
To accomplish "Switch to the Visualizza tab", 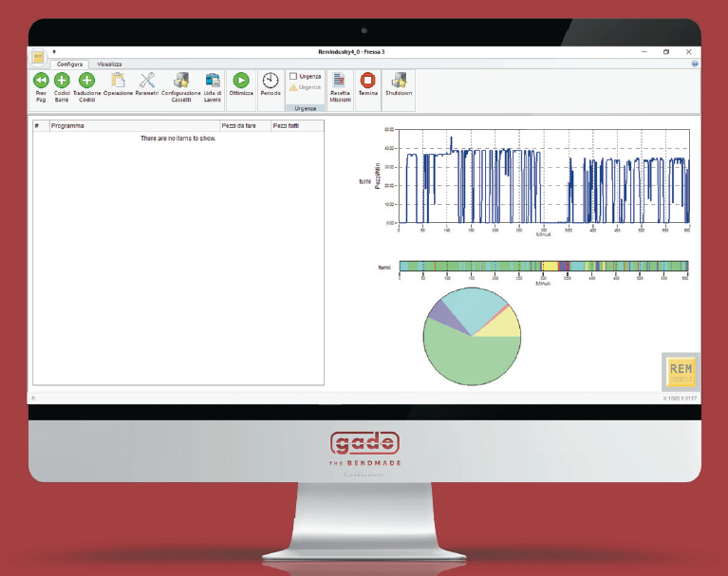I will tap(109, 64).
